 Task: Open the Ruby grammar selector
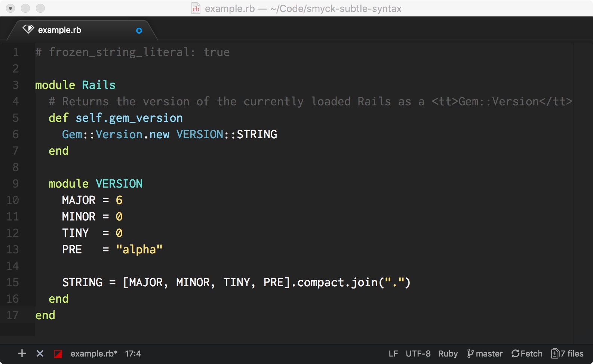[x=448, y=354]
